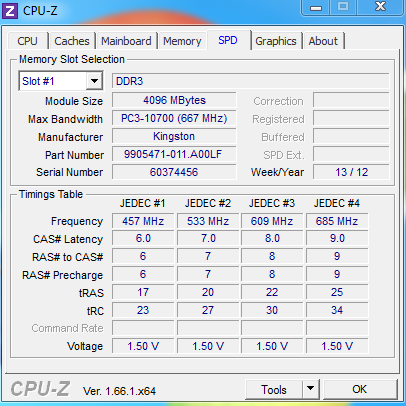
Task: Click the tRC value 30
Action: click(x=272, y=310)
